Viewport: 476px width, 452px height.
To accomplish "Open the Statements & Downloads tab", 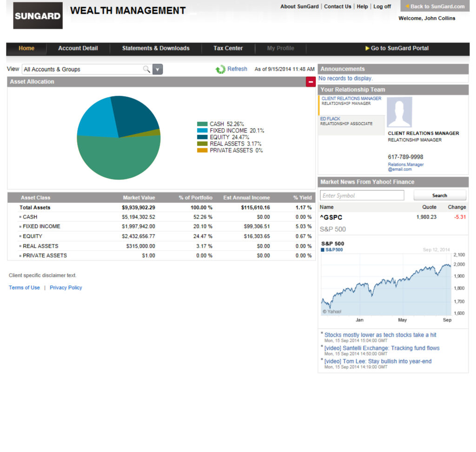I will click(156, 48).
